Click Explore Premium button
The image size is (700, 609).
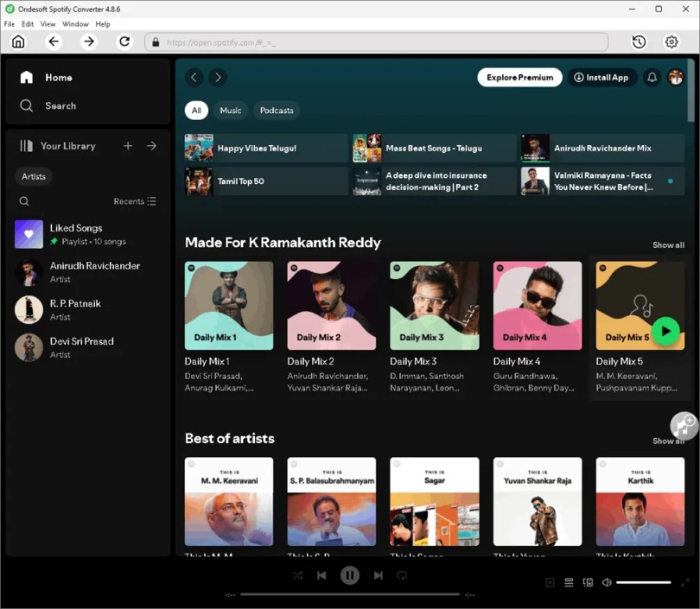pos(519,78)
